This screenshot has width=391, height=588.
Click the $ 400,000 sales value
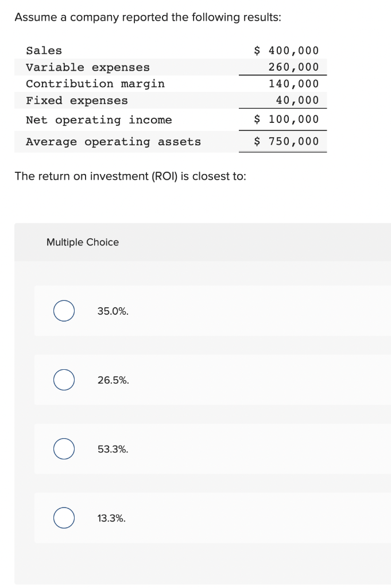click(287, 51)
